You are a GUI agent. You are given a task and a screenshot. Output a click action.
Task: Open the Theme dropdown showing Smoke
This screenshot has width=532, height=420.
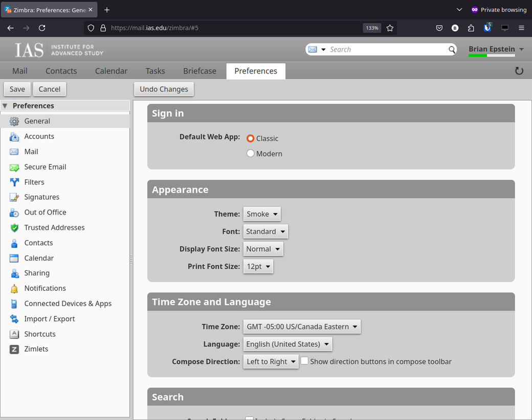[262, 214]
